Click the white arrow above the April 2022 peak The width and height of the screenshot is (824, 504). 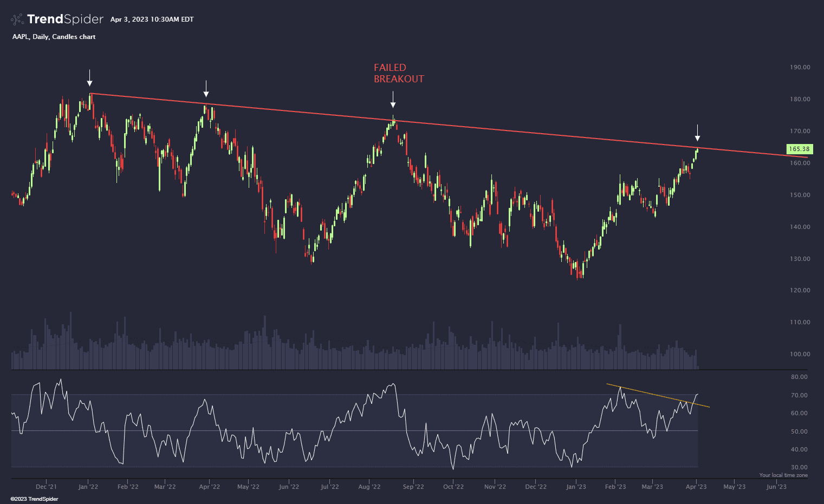click(x=206, y=89)
